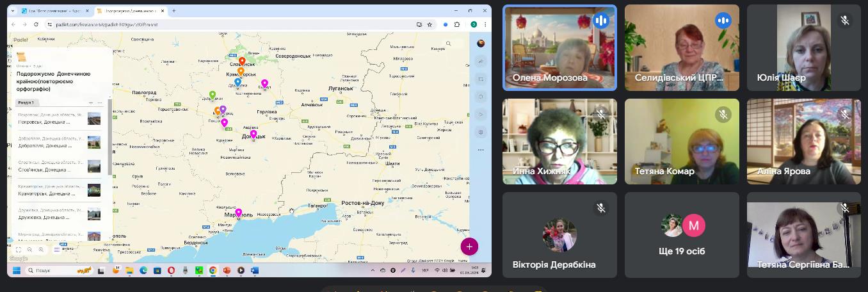The height and width of the screenshot is (292, 868).
Task: Open the Ще 19 осіб participants tile
Action: [x=682, y=235]
